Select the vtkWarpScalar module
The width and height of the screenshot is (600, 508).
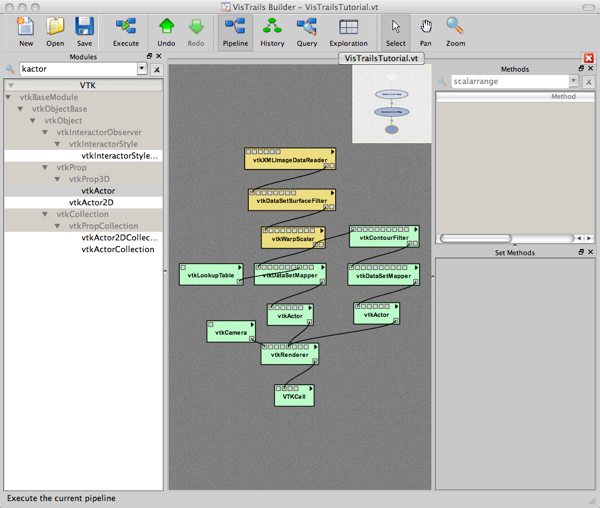coord(293,238)
